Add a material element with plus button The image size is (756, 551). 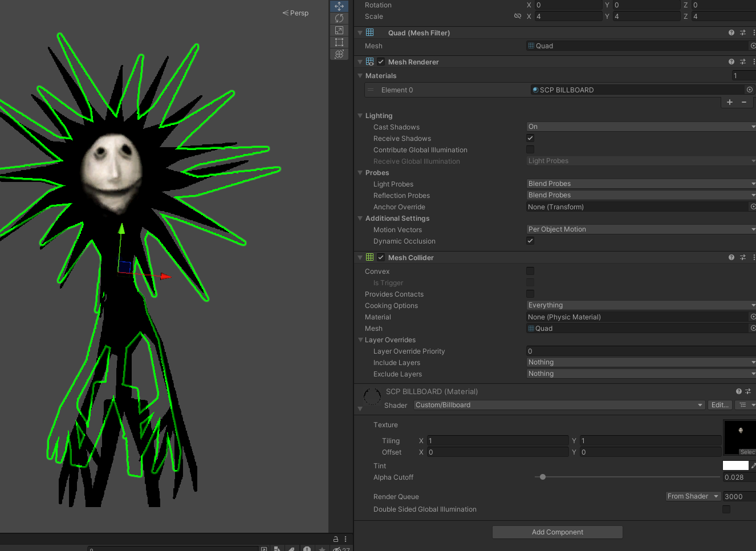tap(730, 102)
